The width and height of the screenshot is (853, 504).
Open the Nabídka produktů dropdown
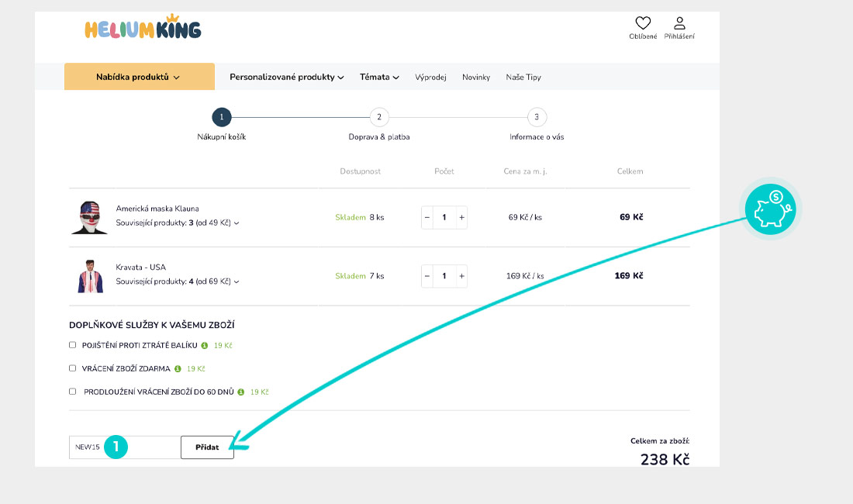click(139, 77)
